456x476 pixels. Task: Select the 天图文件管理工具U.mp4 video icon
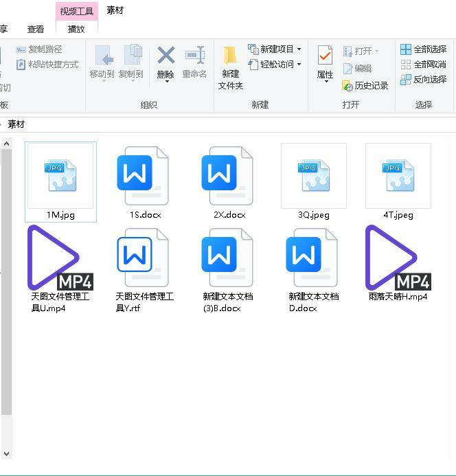coord(60,258)
